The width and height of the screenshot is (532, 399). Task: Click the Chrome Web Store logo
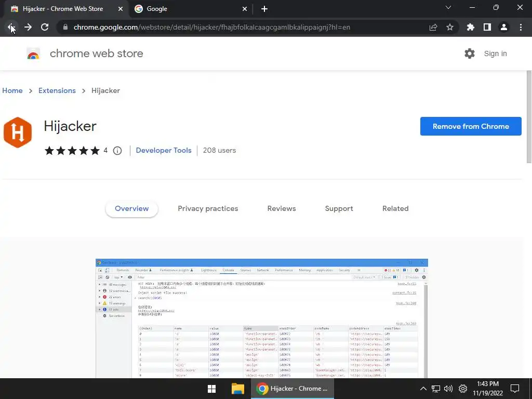(33, 54)
